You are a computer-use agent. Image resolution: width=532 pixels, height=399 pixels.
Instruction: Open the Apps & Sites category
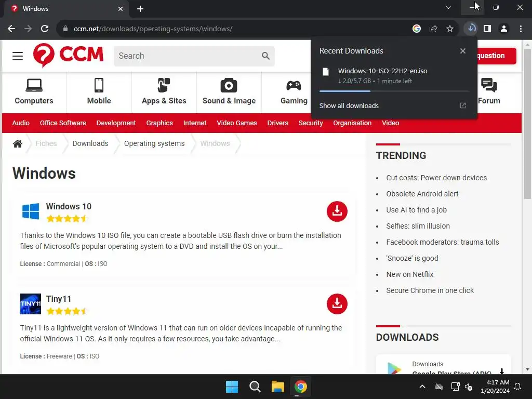(164, 91)
